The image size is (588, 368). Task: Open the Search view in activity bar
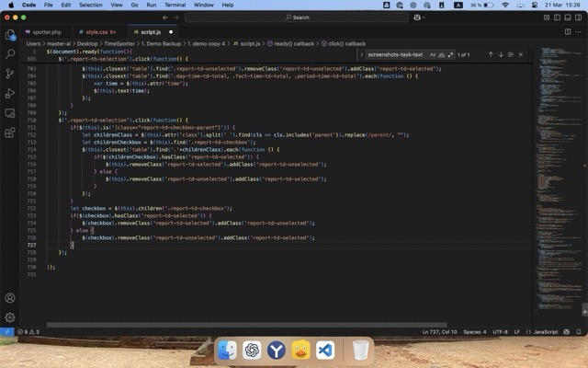click(10, 54)
